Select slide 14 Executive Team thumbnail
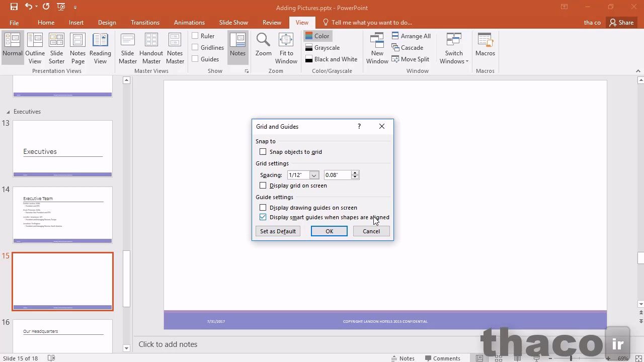The height and width of the screenshot is (362, 644). (62, 215)
